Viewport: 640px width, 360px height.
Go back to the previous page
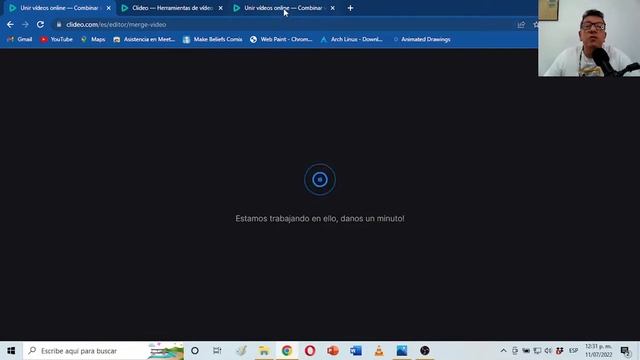[x=10, y=24]
